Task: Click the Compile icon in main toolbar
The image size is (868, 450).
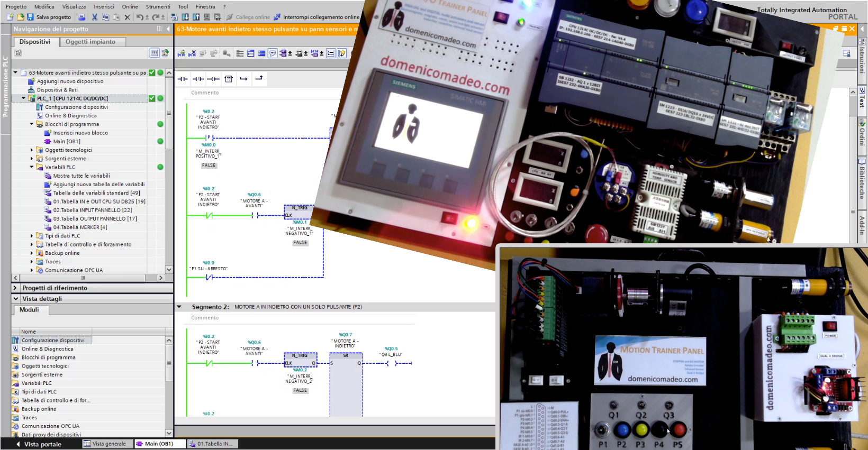Action: pos(174,17)
